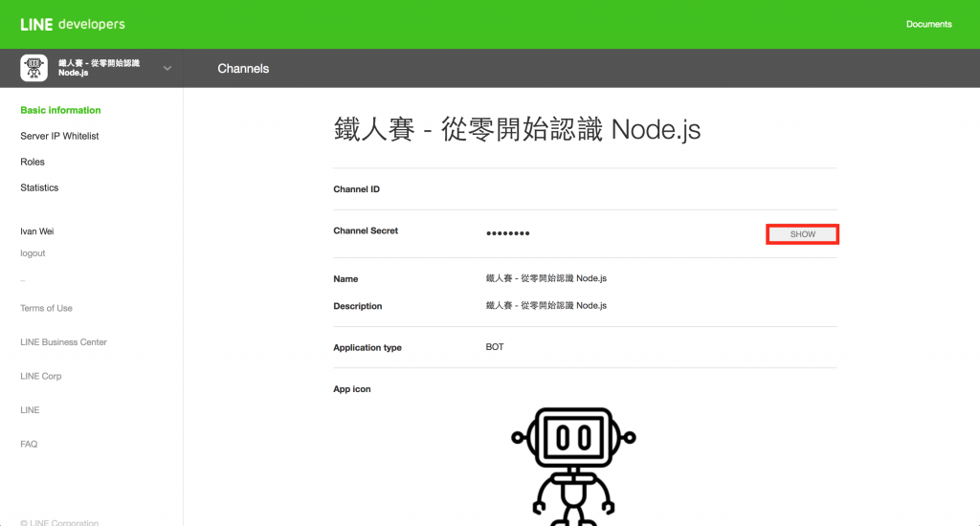Screen dimensions: 980x526
Task: Click the Name field value
Action: (x=546, y=278)
